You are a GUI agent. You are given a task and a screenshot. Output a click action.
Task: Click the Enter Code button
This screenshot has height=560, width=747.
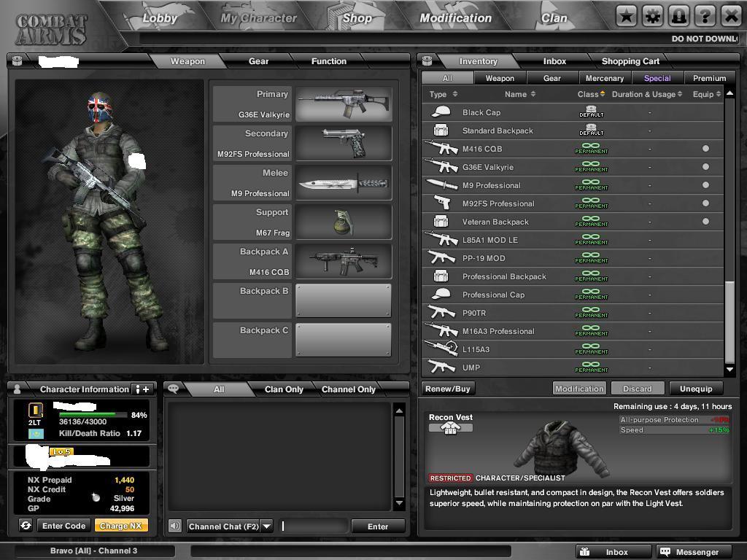(64, 526)
